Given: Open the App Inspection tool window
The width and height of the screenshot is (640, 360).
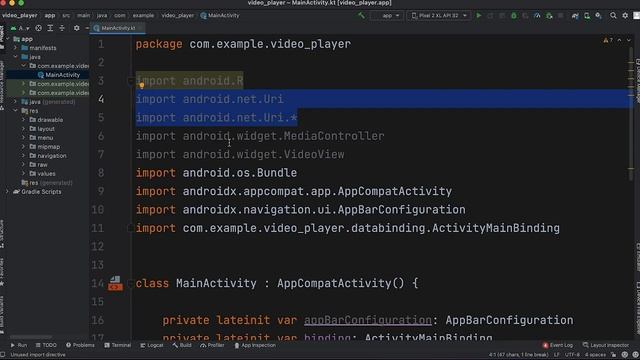Looking at the screenshot, I should coord(255,345).
